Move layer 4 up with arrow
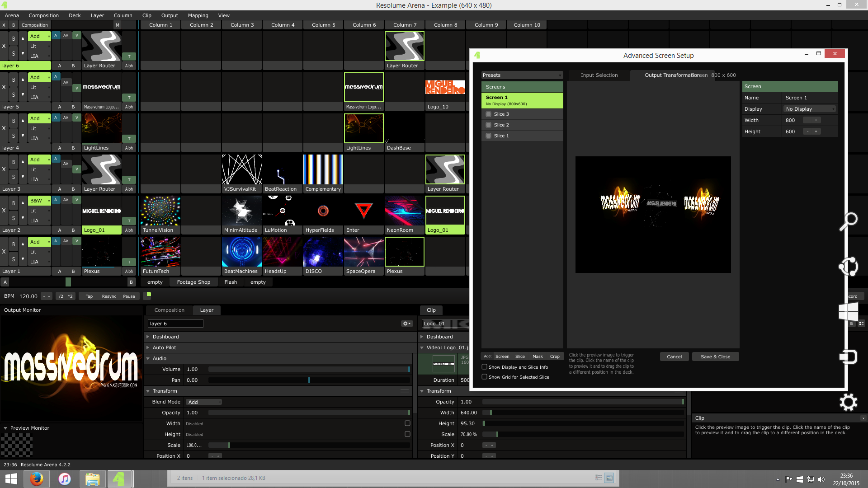Screen dimensions: 868x488 [23, 121]
